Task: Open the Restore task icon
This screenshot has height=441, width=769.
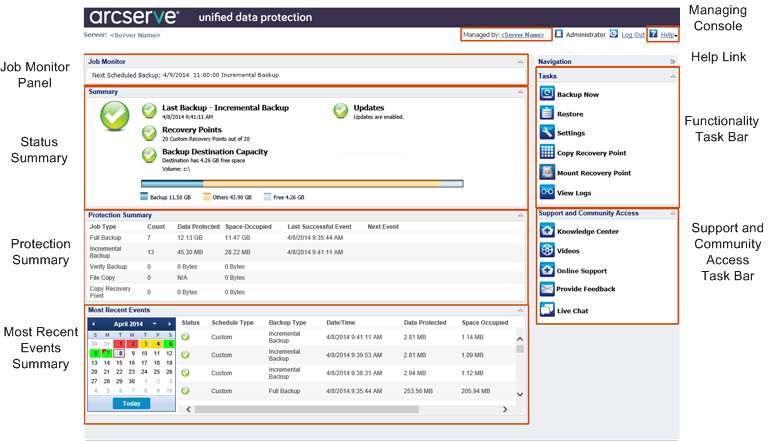Action: coord(547,113)
